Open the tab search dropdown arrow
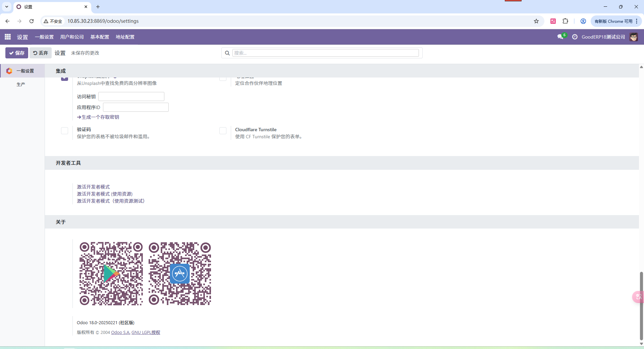This screenshot has width=644, height=349. point(6,7)
